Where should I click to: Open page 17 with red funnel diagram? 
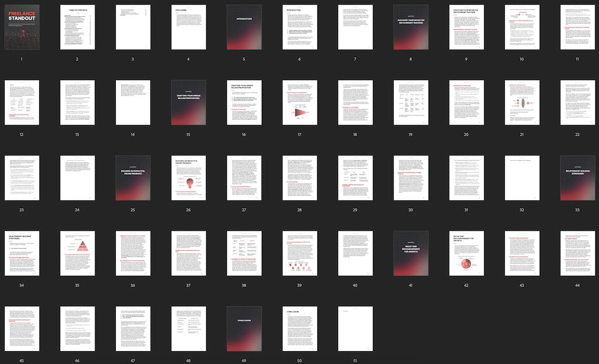coord(300,102)
